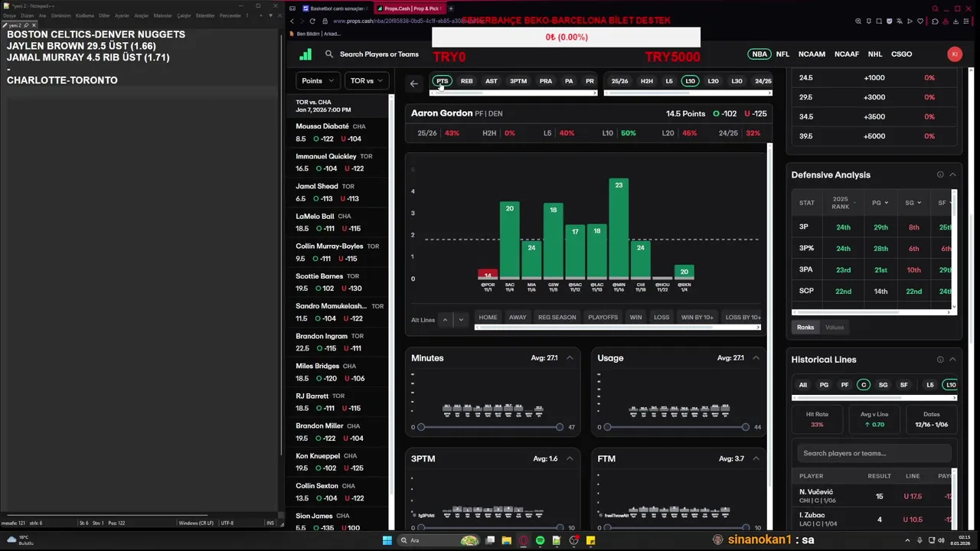Select the All position filter in Historical Lines
This screenshot has width=980, height=551.
pyautogui.click(x=803, y=385)
